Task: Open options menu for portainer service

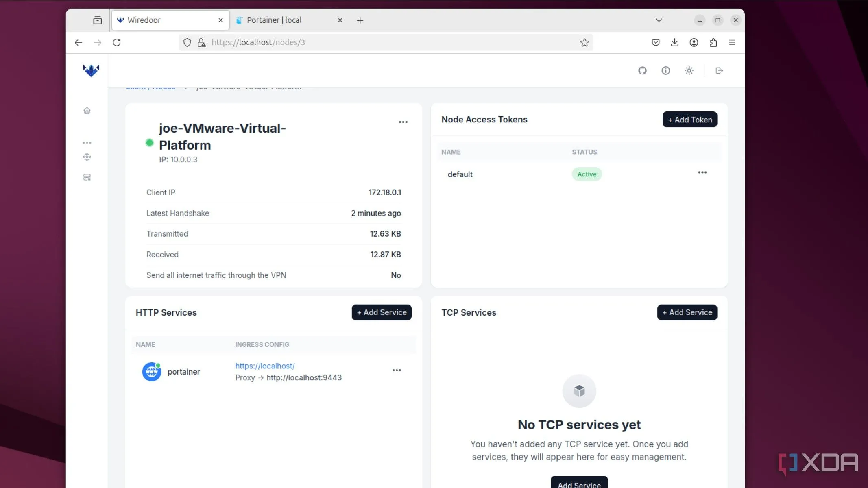Action: click(397, 370)
